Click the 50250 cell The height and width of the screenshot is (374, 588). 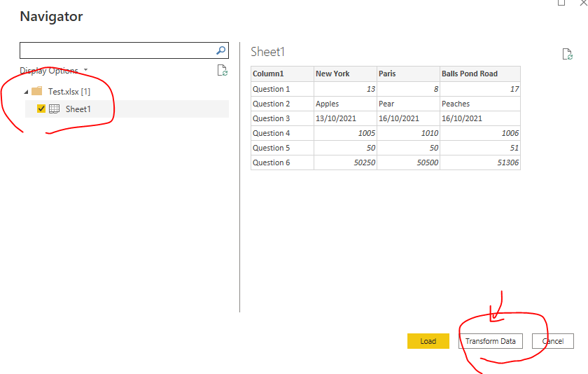[345, 162]
